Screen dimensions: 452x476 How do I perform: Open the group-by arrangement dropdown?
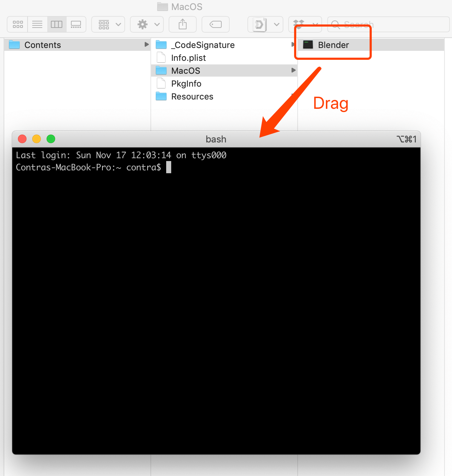click(x=108, y=24)
